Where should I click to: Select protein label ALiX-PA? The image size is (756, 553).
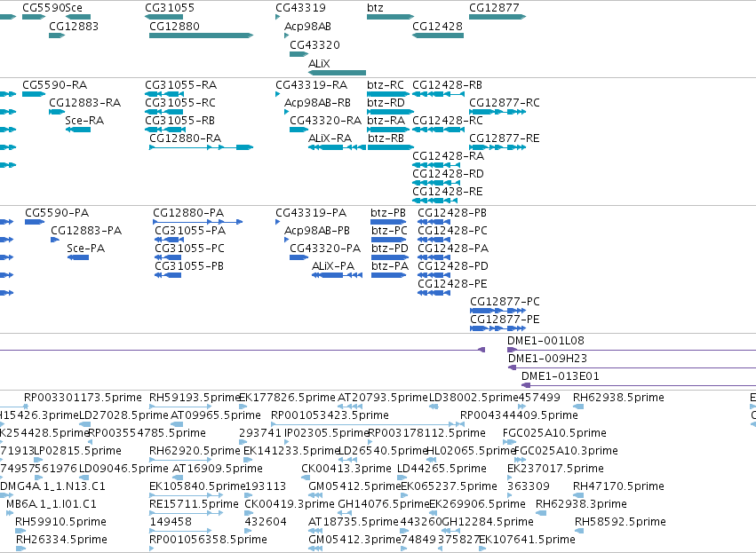[x=333, y=266]
